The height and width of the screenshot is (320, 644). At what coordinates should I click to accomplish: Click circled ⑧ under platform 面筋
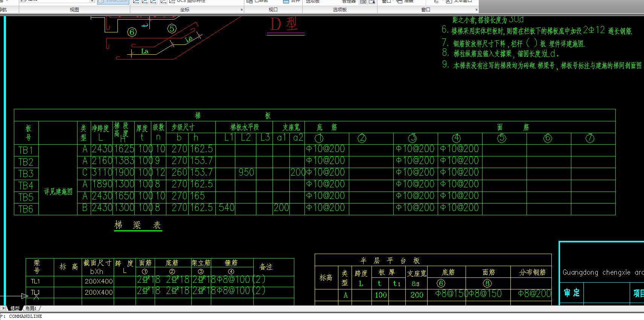pyautogui.click(x=487, y=283)
